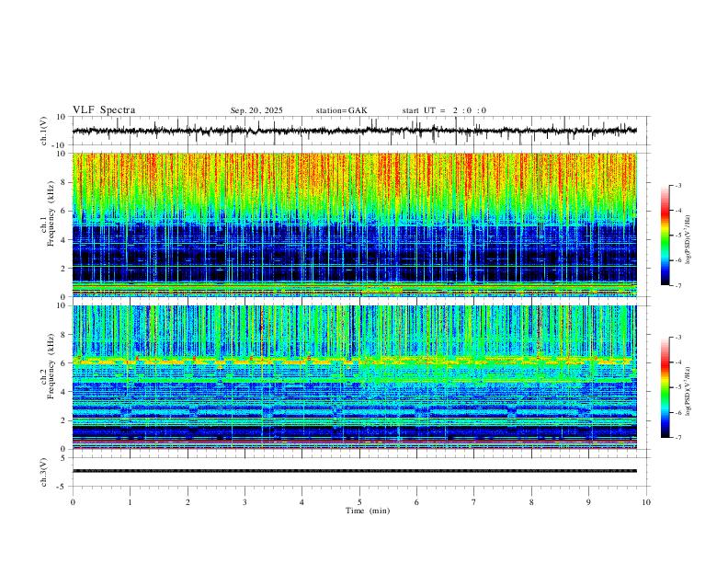Click the ch.1 voltage waveform trace

(x=355, y=131)
